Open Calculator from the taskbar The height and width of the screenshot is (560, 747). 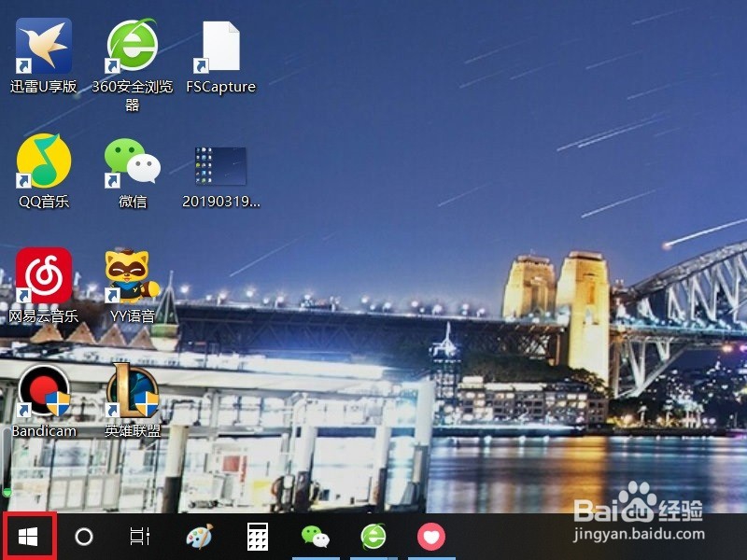pos(258,537)
